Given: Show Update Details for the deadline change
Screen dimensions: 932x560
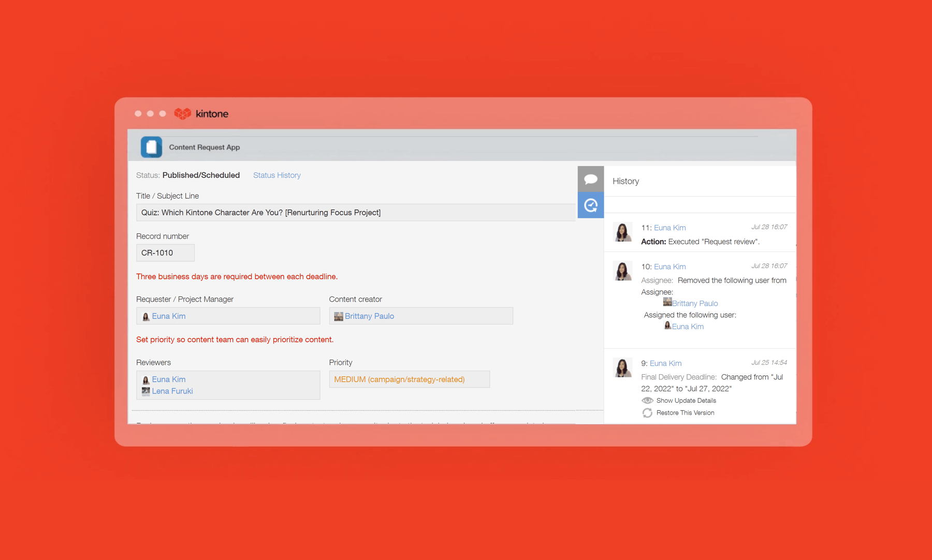Looking at the screenshot, I should click(x=686, y=400).
